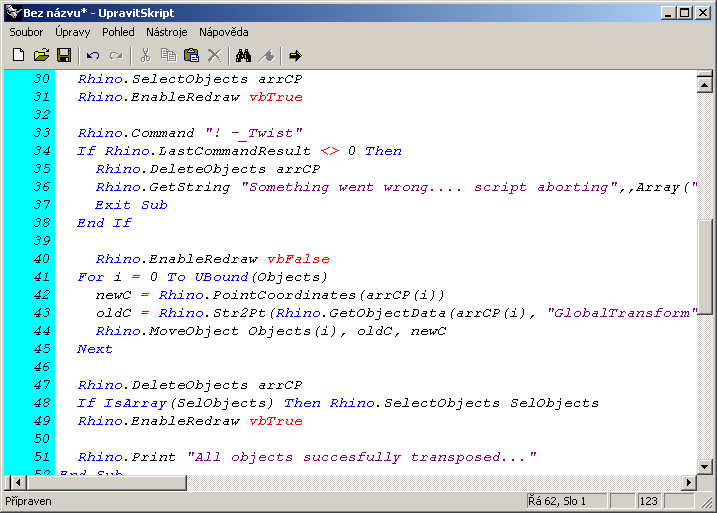Create a new script with the blank page icon

[18, 55]
